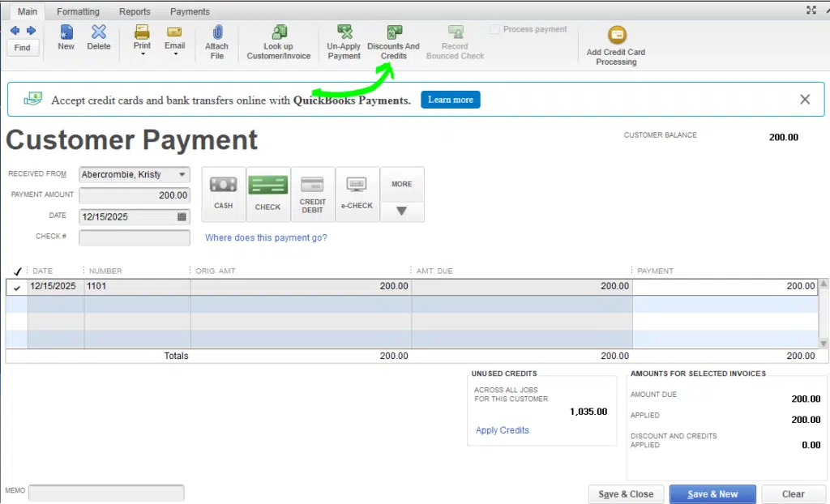Click the Memo field
The image size is (830, 504).
(x=106, y=493)
